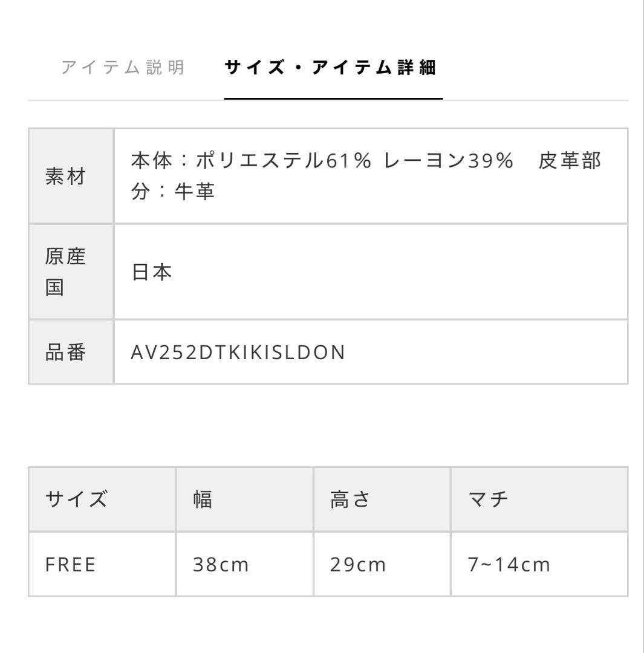Select the サイズ・アイテム詳細 tab
The width and height of the screenshot is (644, 653).
coord(330,67)
